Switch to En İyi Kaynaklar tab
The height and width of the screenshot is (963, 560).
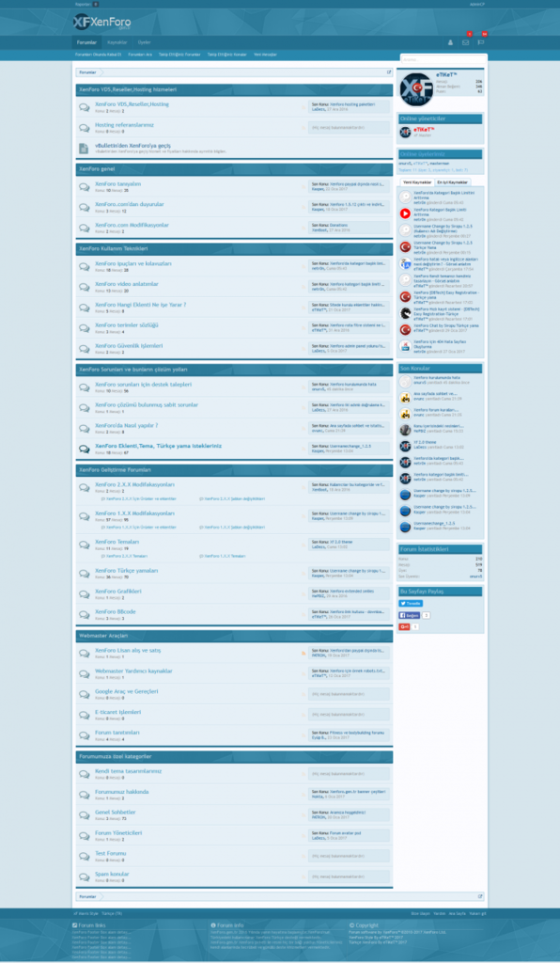click(x=452, y=182)
